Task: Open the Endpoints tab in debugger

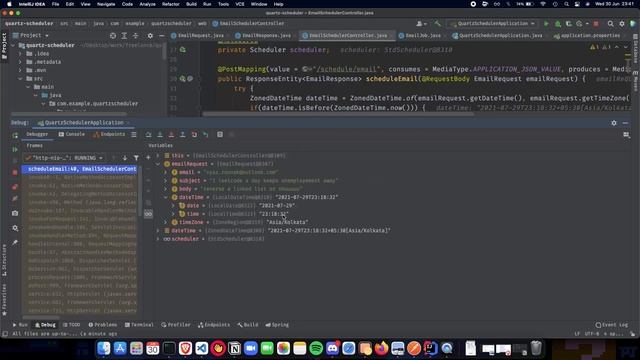Action: [x=109, y=134]
